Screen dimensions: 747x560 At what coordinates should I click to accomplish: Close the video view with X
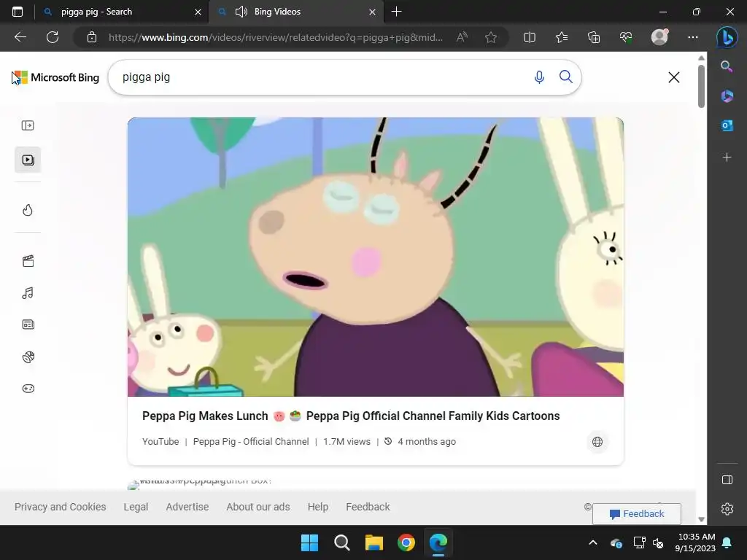point(673,77)
